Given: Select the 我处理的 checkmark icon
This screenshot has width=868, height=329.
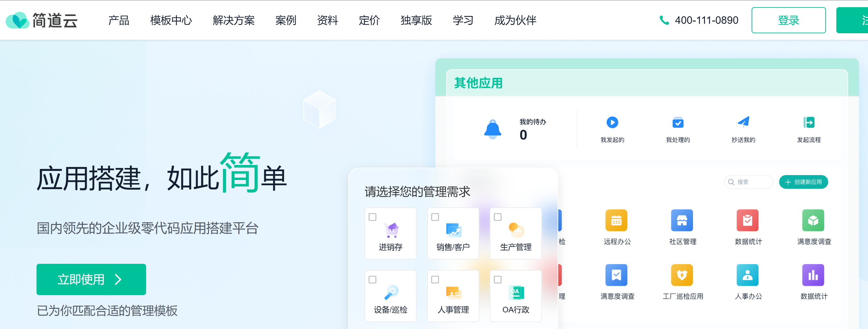Looking at the screenshot, I should 678,122.
